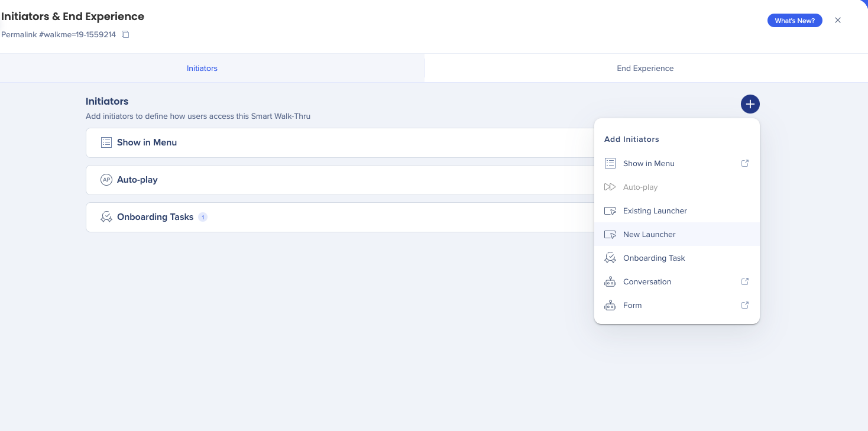Click external link icon beside Show in Menu
The height and width of the screenshot is (431, 868).
745,163
